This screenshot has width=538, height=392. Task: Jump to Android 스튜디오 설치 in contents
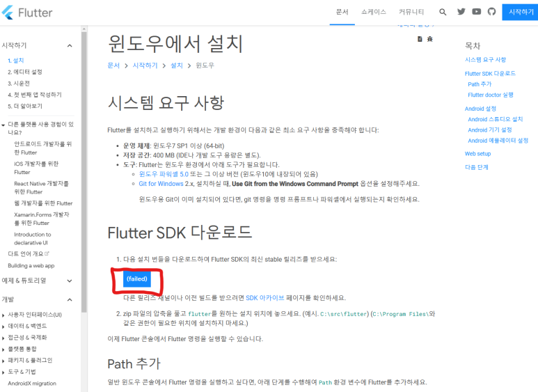click(x=495, y=119)
